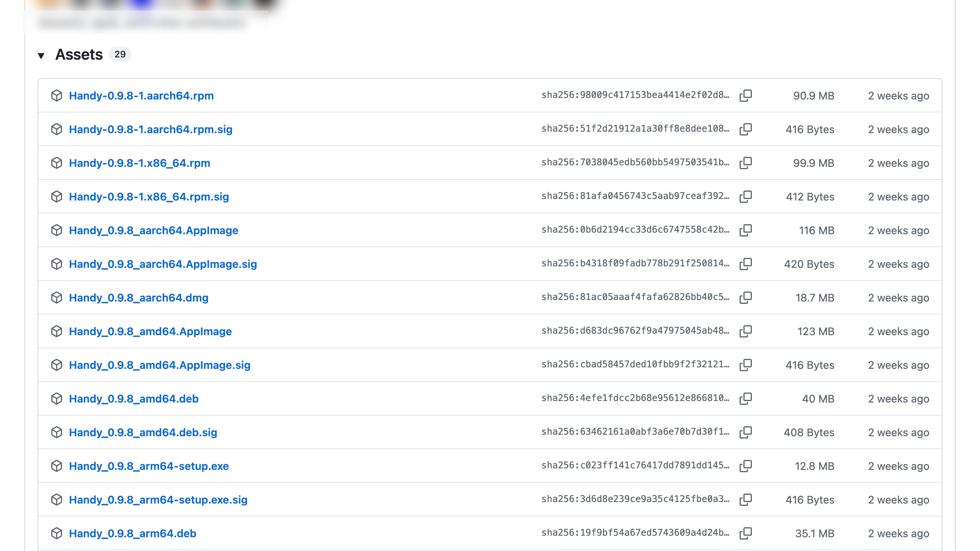The width and height of the screenshot is (980, 551).
Task: Download Handy_0.9.8_arm64.deb package
Action: click(x=132, y=533)
